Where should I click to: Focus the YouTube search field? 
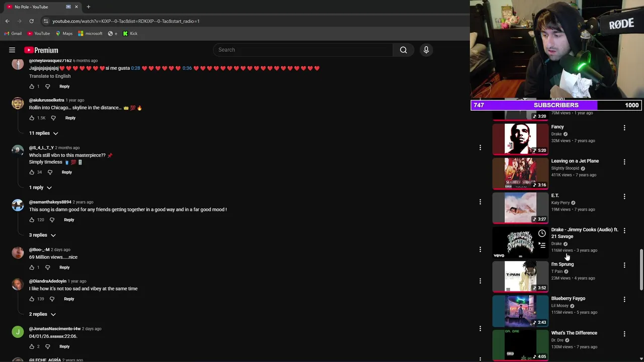tap(303, 50)
